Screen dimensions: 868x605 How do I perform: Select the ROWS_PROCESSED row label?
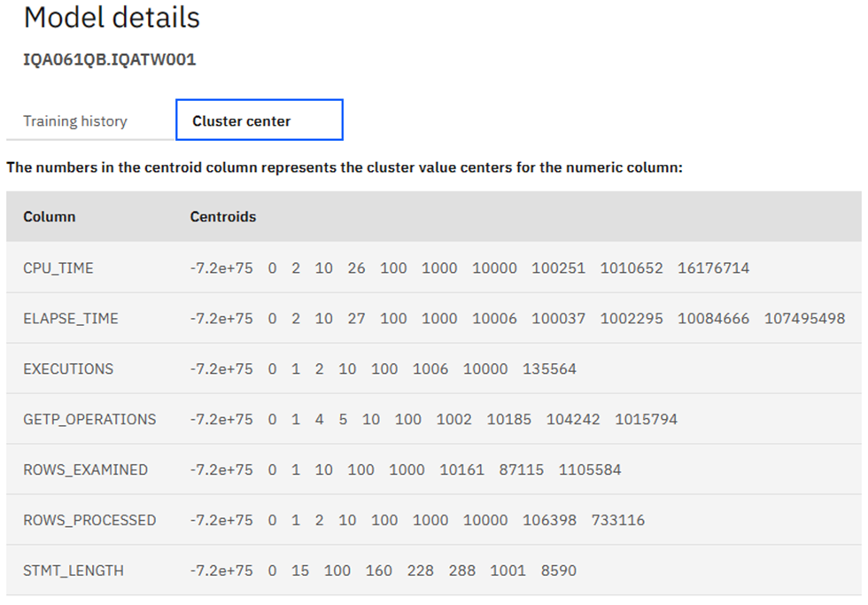click(x=89, y=520)
